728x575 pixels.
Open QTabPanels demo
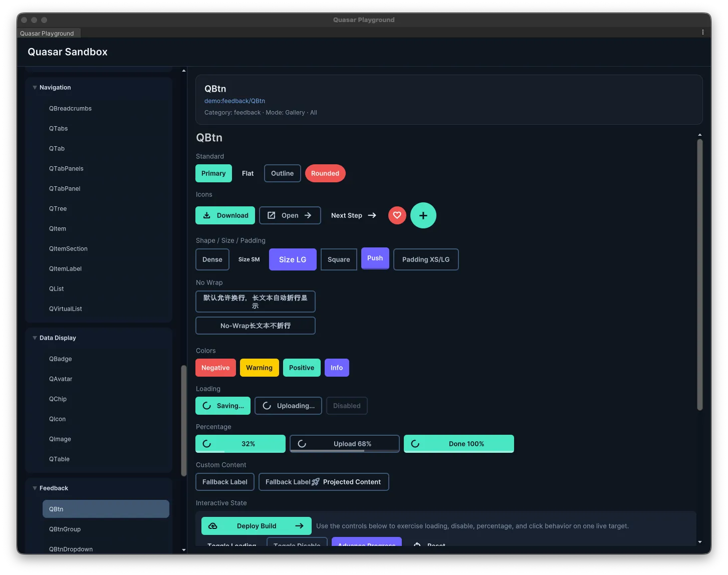(x=106, y=168)
